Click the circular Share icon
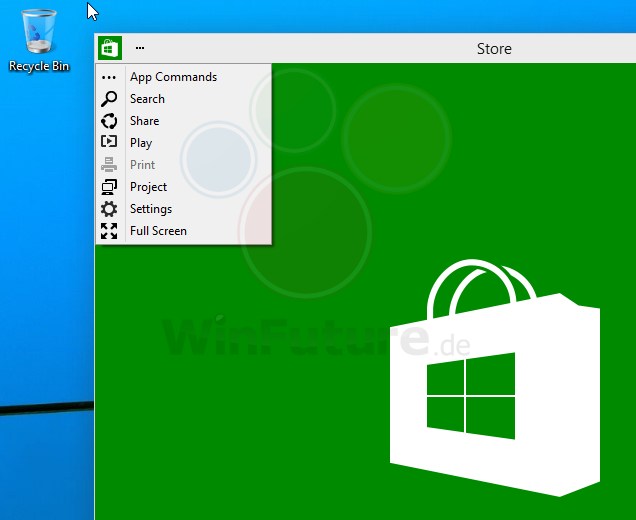Screen dimensions: 636x520 pyautogui.click(x=109, y=121)
